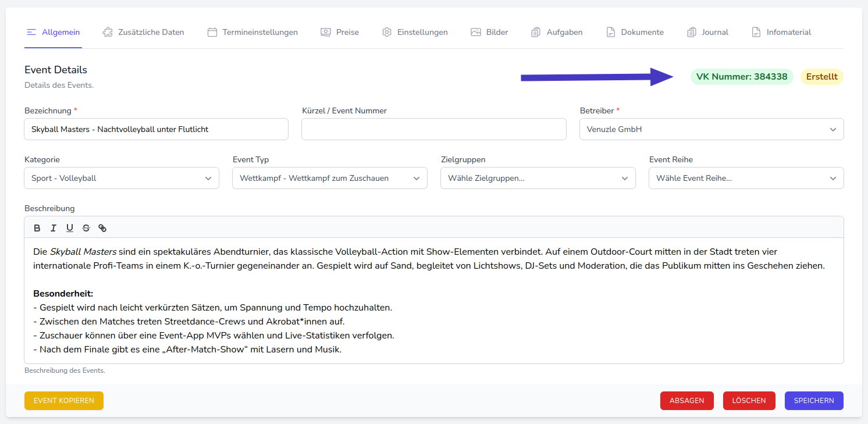The height and width of the screenshot is (424, 868).
Task: Open the Zielgruppen selector
Action: point(538,179)
